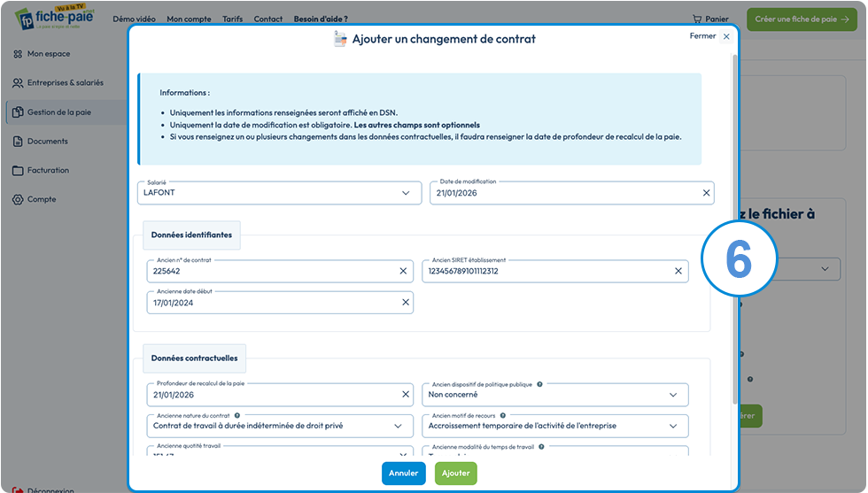Image resolution: width=868 pixels, height=493 pixels.
Task: Click info icon next to Ancien dispositif de politique publique
Action: (x=539, y=384)
